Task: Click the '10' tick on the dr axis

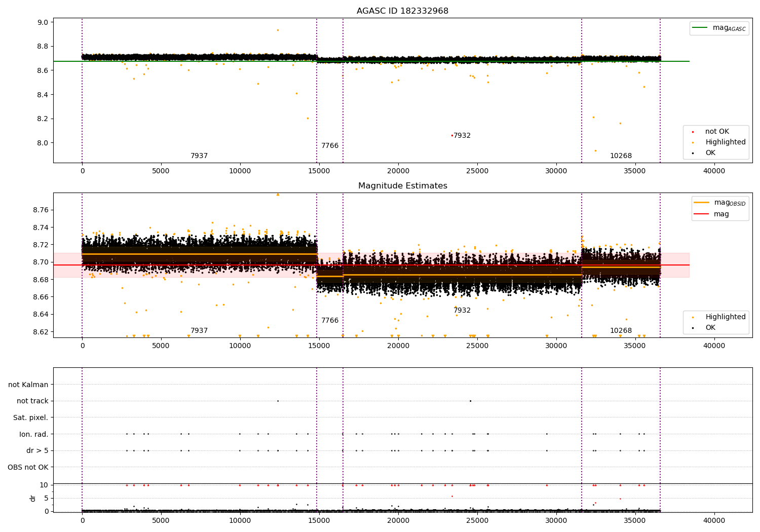Action: pyautogui.click(x=44, y=485)
